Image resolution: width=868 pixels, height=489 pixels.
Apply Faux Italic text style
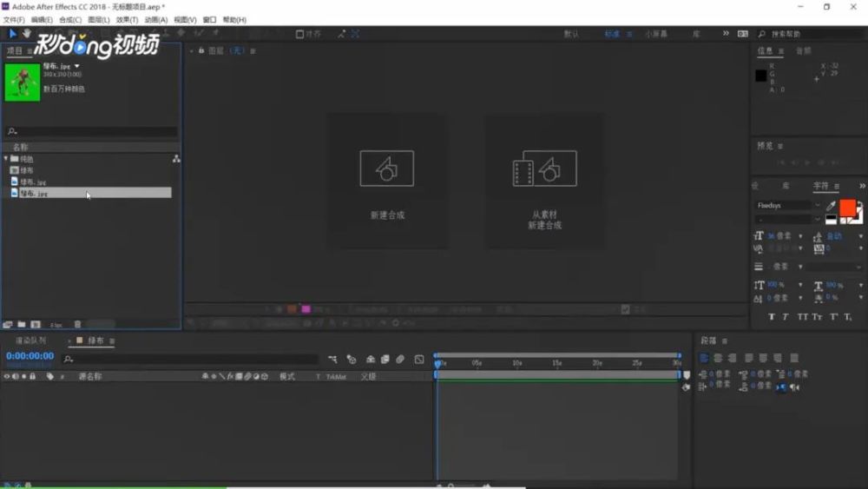[786, 317]
